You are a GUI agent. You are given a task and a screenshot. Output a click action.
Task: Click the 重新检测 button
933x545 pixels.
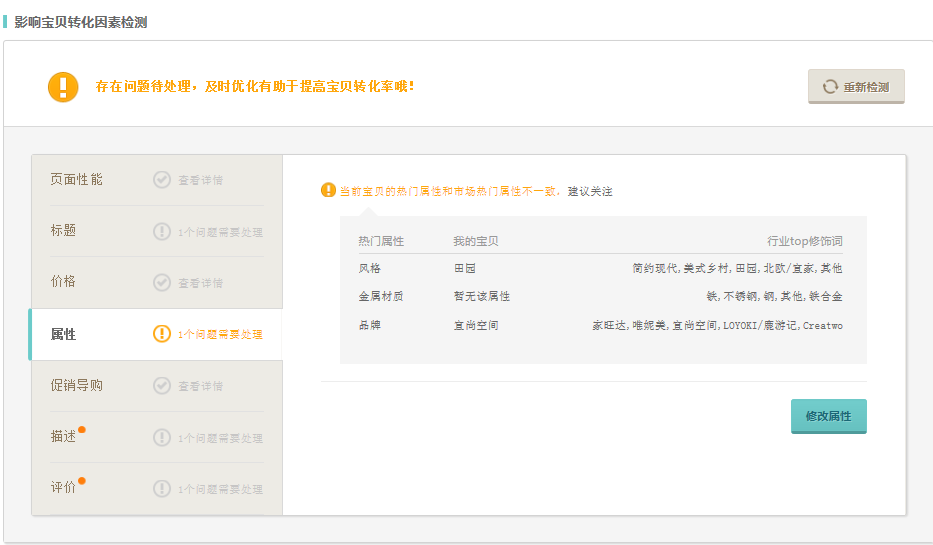click(856, 87)
